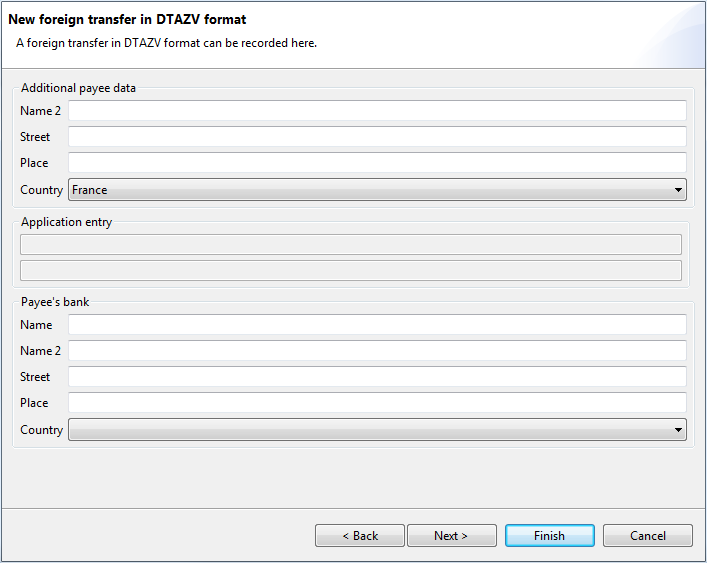The image size is (707, 563).
Task: Click the payee Street input field
Action: 377,137
